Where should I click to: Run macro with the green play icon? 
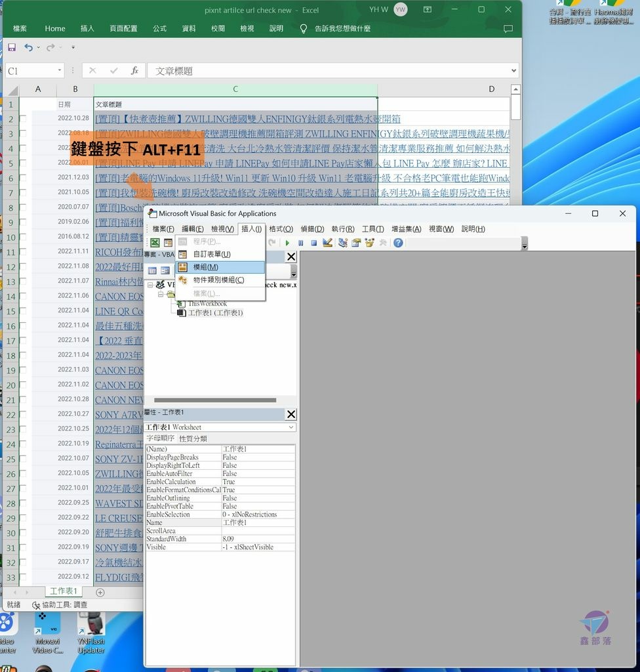[x=287, y=243]
